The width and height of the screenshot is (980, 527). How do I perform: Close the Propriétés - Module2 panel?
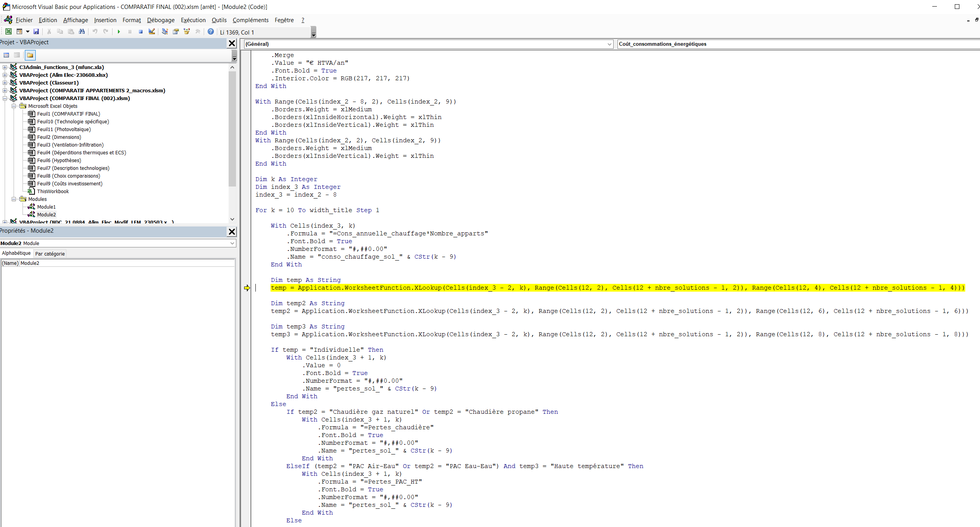click(x=232, y=232)
